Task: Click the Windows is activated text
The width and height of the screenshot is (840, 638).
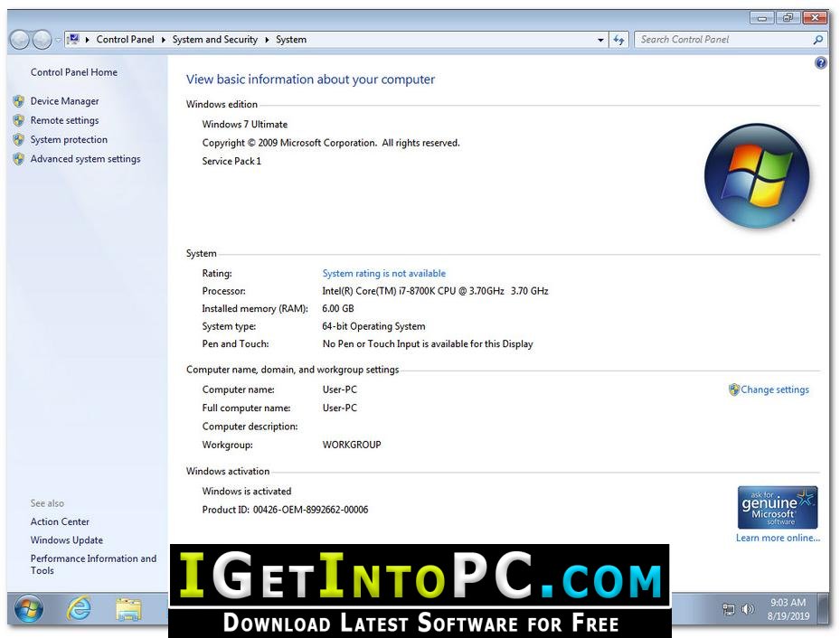Action: point(247,492)
